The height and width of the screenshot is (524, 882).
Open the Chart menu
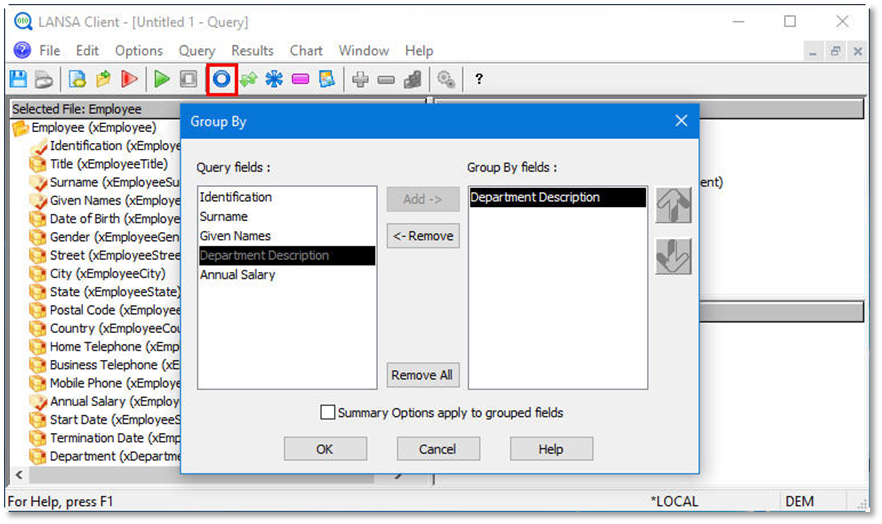pos(306,51)
